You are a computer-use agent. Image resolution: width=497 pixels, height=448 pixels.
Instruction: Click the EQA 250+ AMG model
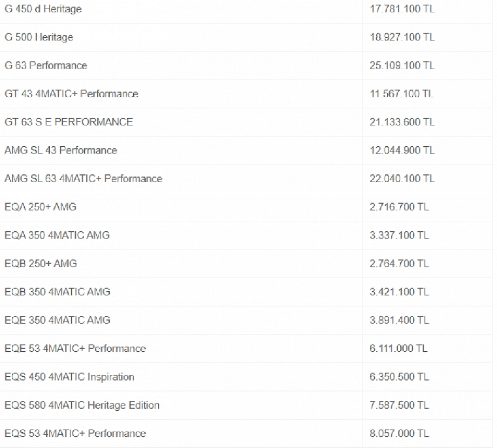(40, 207)
